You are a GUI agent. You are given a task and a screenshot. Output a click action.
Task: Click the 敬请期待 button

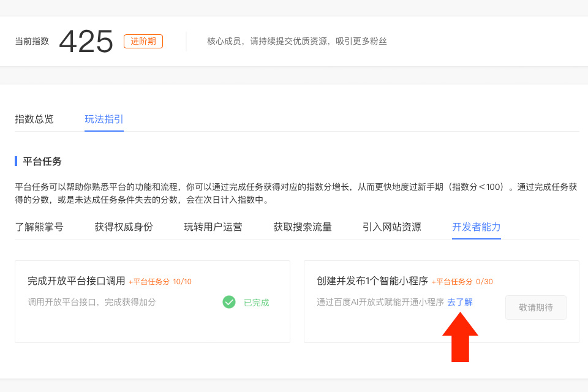click(535, 307)
